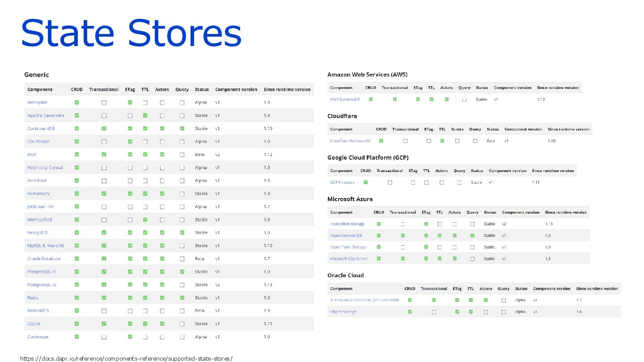Click the SQLite link

tap(34, 324)
